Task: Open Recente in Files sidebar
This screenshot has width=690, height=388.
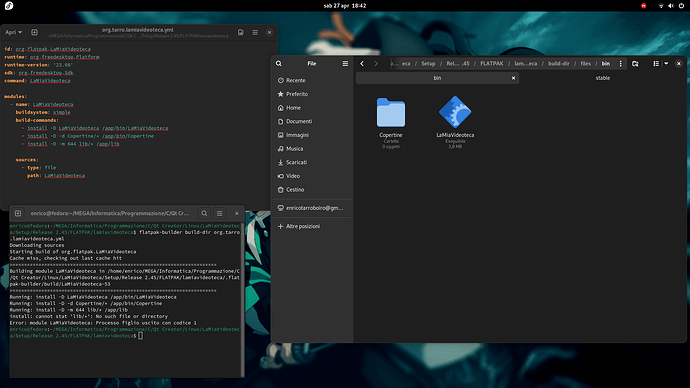Action: point(312,81)
